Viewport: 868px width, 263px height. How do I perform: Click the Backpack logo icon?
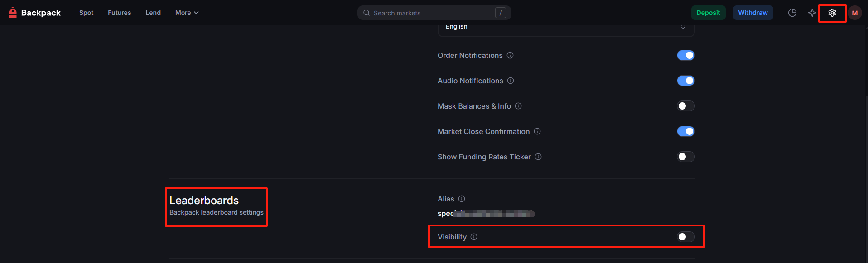click(x=13, y=13)
